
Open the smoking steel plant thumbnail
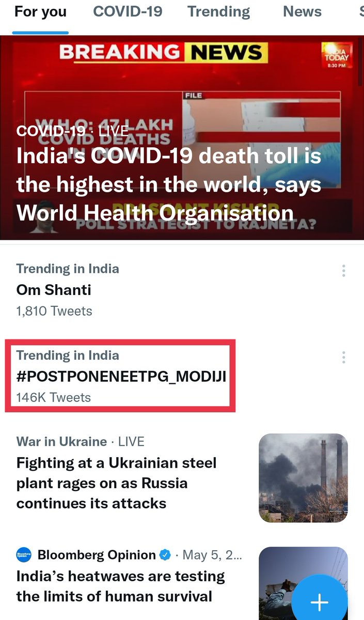(x=303, y=478)
